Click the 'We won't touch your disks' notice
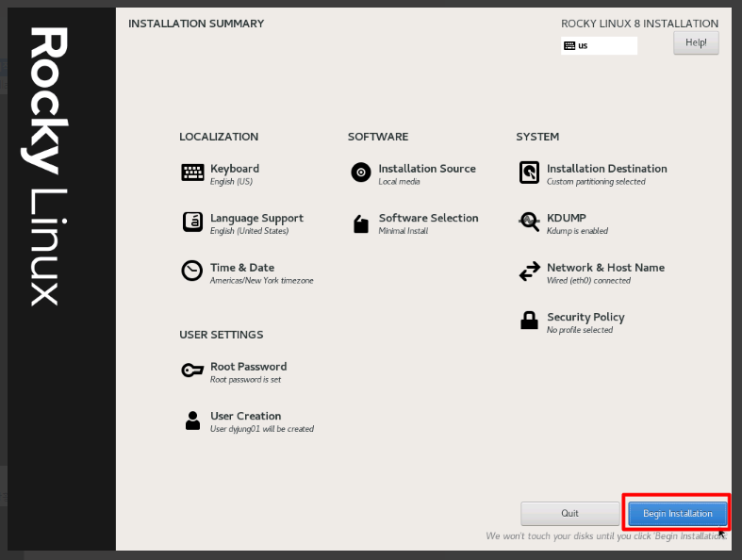Viewport: 742px width, 560px height. pyautogui.click(x=606, y=536)
